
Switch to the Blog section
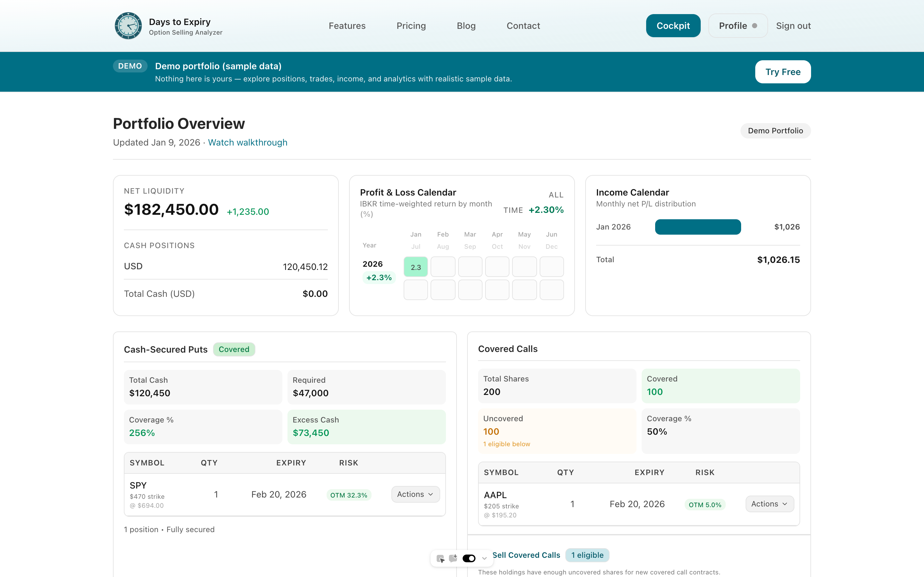point(466,26)
